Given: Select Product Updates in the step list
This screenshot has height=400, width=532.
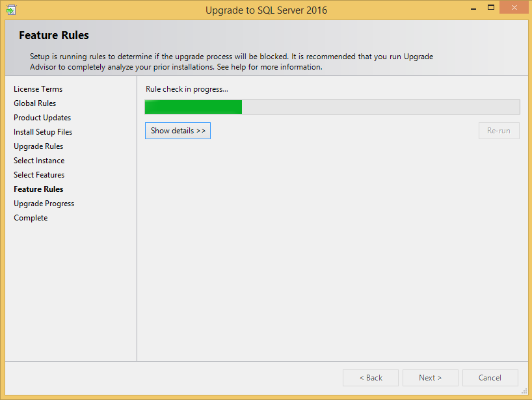Looking at the screenshot, I should tap(42, 118).
